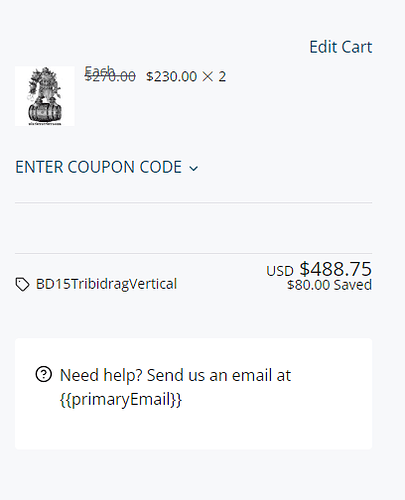
Task: Click the coupon tag icon
Action: click(22, 284)
